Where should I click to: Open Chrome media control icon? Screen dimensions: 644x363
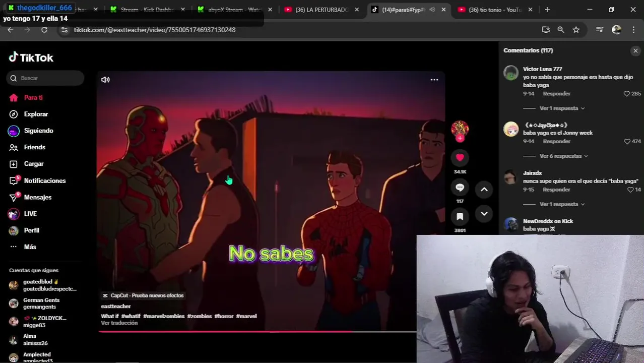[x=599, y=30]
